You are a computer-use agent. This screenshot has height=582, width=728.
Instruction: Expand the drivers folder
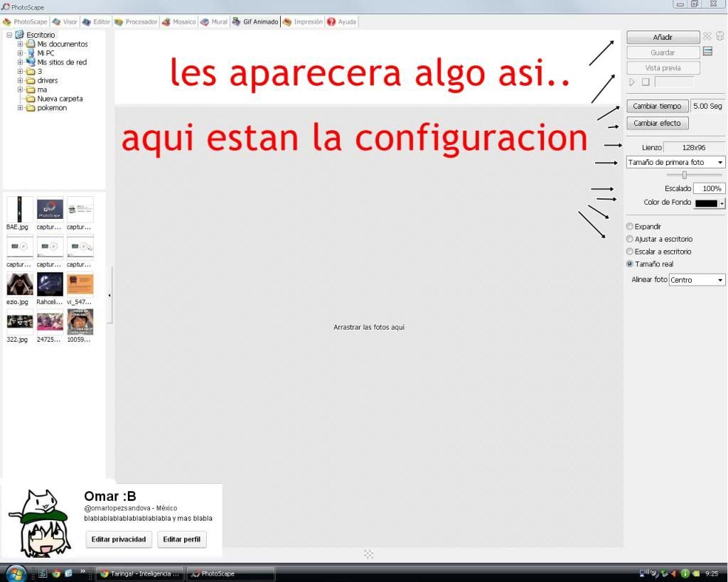click(x=20, y=80)
